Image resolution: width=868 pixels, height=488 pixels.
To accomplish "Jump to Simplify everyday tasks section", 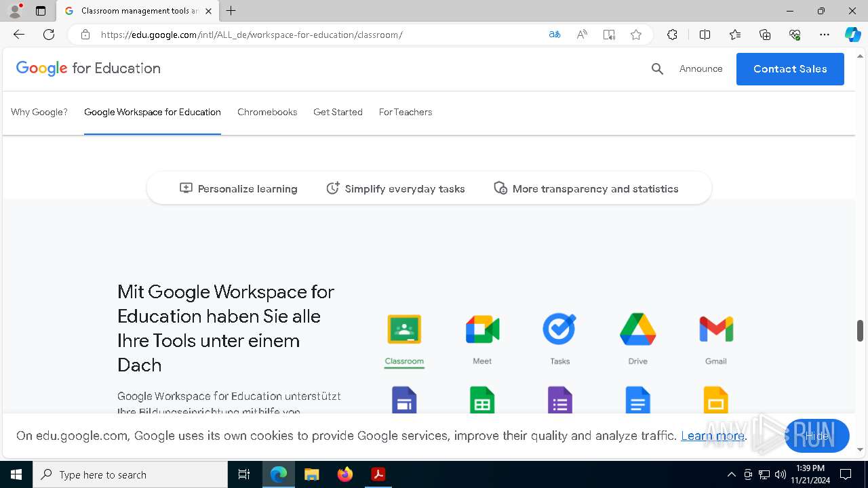I will coord(395,188).
